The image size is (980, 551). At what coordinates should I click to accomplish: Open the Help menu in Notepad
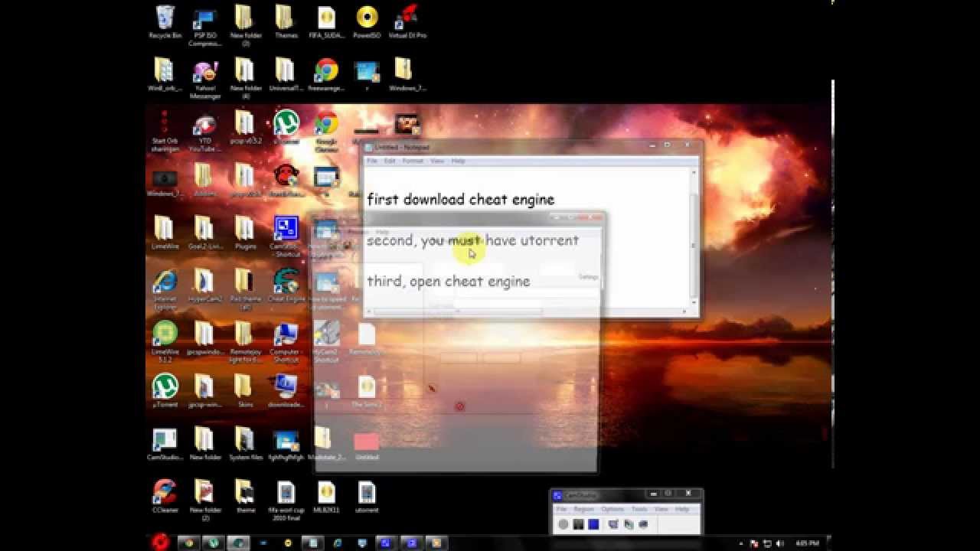[458, 161]
